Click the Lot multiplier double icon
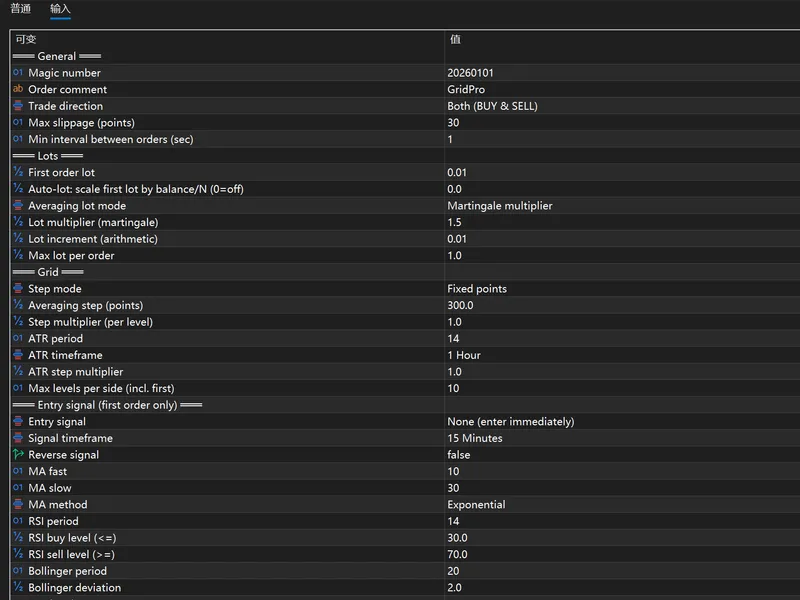This screenshot has width=800, height=600. pos(18,222)
